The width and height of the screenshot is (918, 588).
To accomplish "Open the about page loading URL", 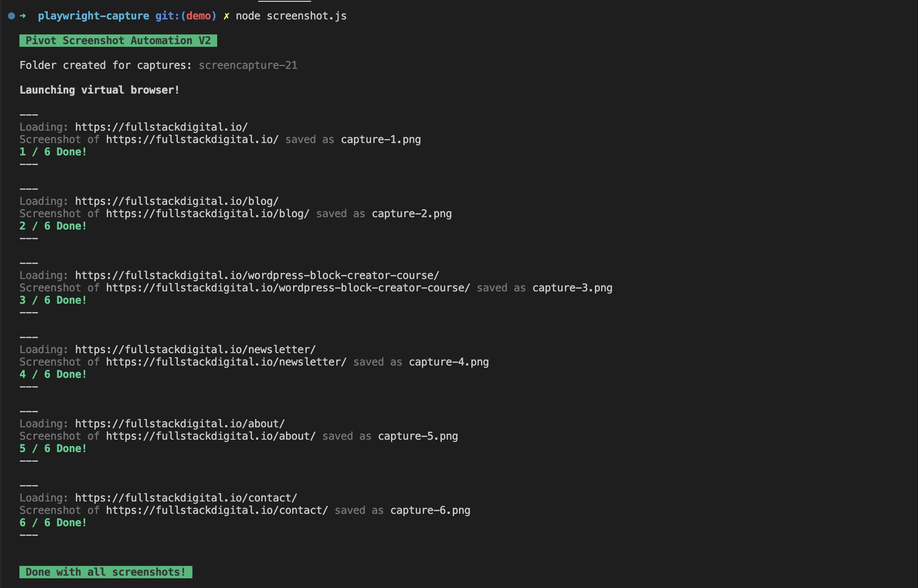I will tap(180, 424).
